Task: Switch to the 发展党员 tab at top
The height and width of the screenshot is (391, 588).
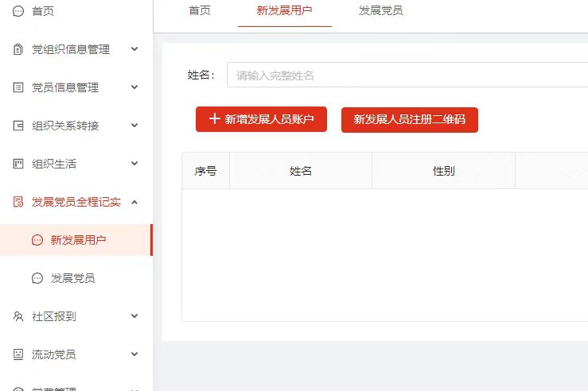Action: click(x=380, y=11)
